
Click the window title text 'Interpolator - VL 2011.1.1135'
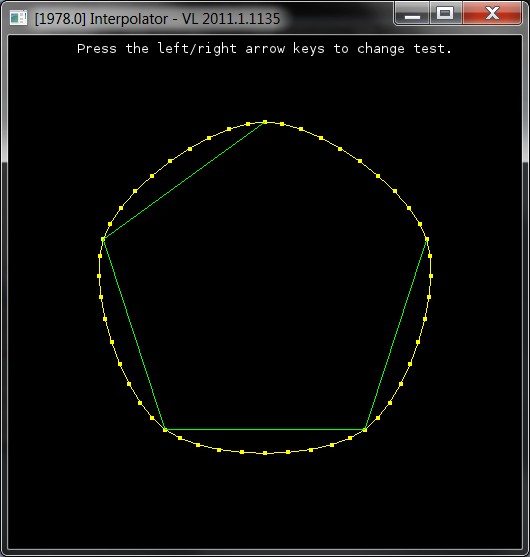tap(185, 19)
